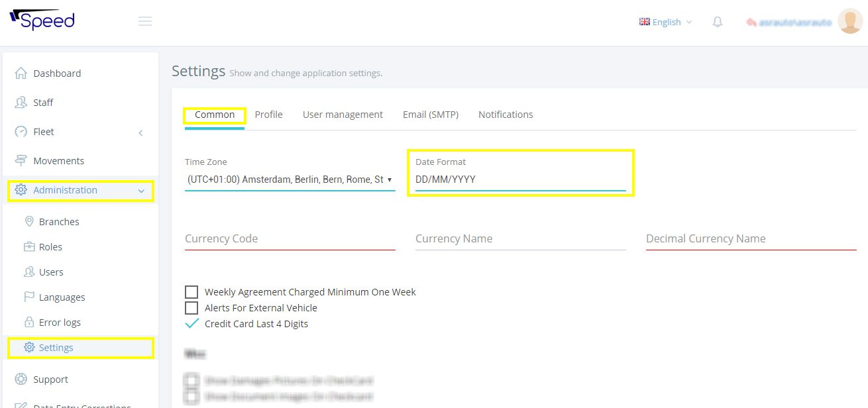Click the user avatar picture
Screen dimensions: 868x408
[849, 21]
